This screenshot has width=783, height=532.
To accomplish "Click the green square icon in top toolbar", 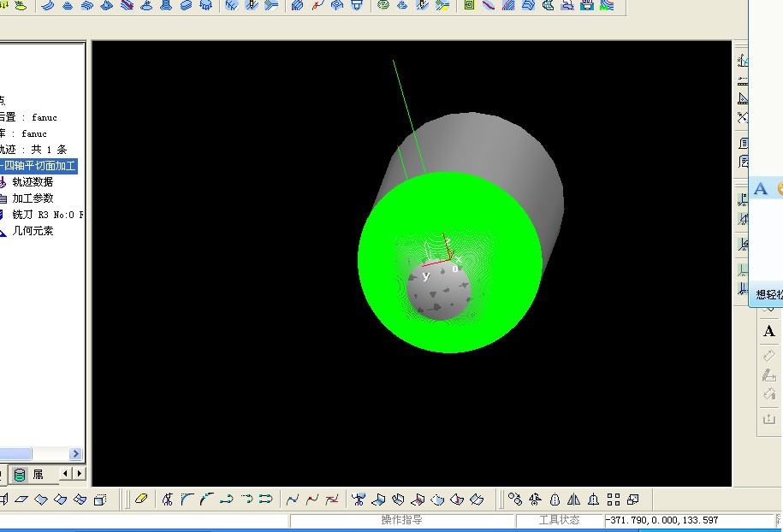I will pyautogui.click(x=469, y=5).
